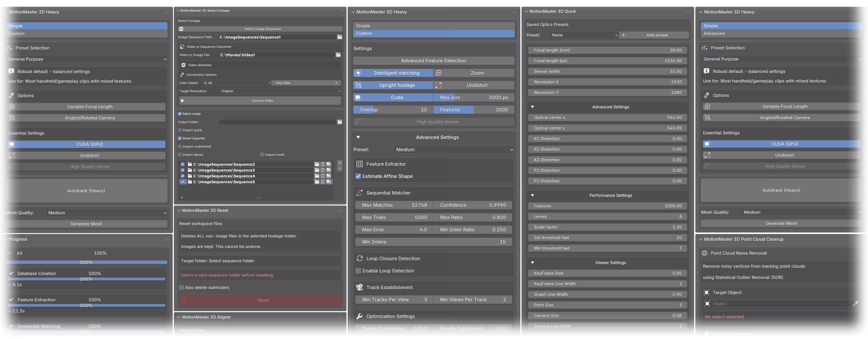Image resolution: width=868 pixels, height=339 pixels.
Task: Switch to the Advanced mode tab
Action: [781, 34]
